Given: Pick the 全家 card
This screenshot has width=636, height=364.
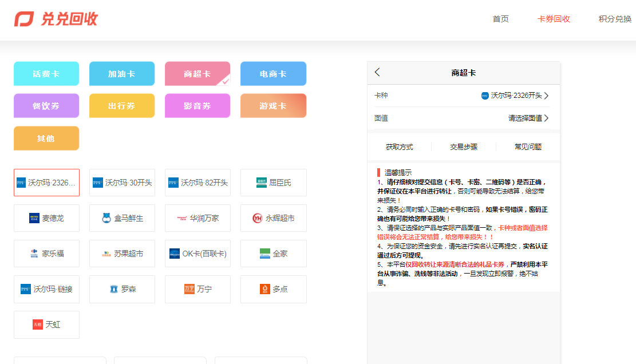Looking at the screenshot, I should click(x=274, y=254).
